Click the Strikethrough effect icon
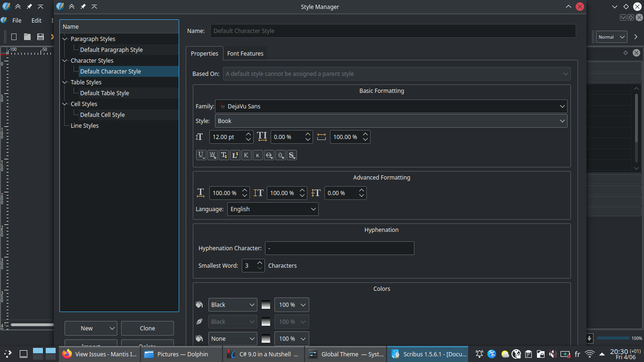The height and width of the screenshot is (362, 644). [x=269, y=155]
